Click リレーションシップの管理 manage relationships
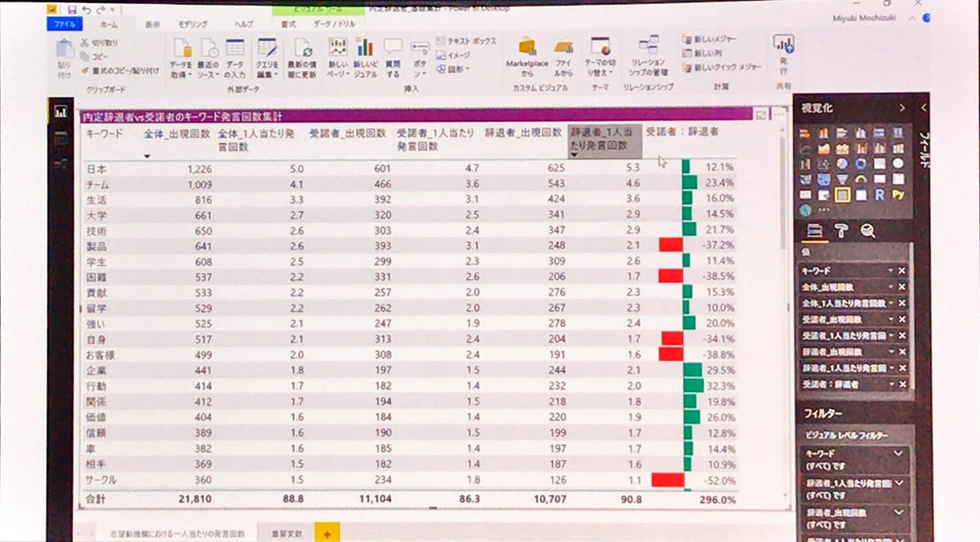 648,57
